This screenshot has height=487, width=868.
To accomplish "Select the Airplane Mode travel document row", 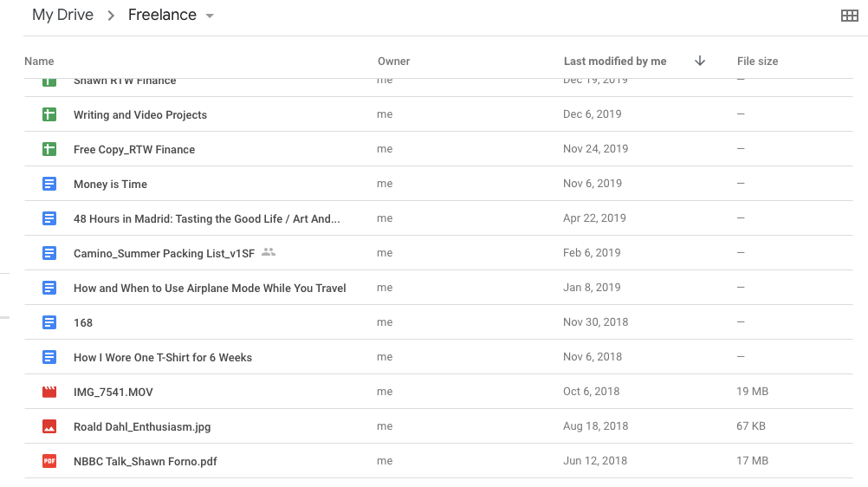I will click(210, 288).
